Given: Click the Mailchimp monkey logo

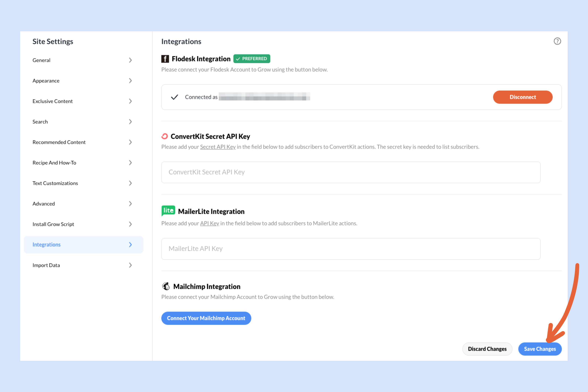Looking at the screenshot, I should click(x=166, y=286).
